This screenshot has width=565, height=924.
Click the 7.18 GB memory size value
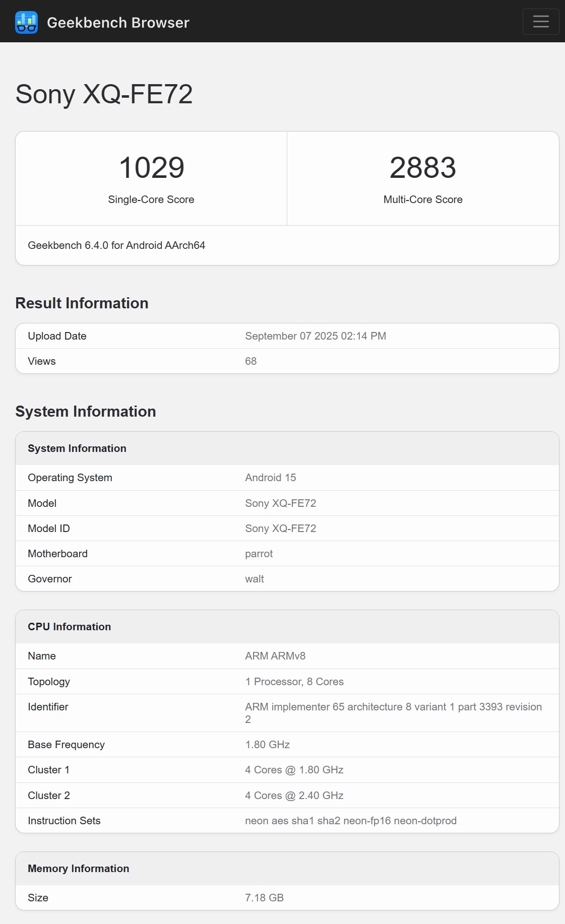pos(264,898)
